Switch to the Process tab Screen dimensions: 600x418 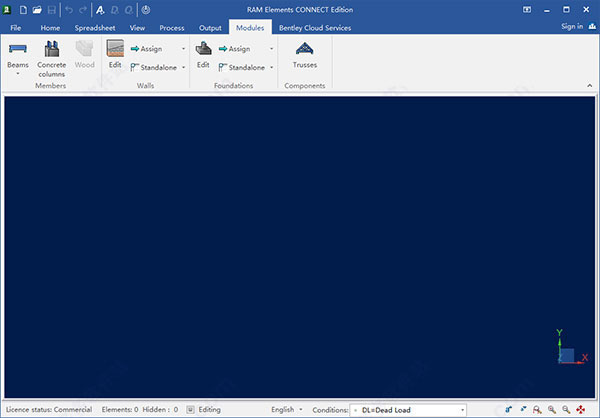pyautogui.click(x=172, y=28)
